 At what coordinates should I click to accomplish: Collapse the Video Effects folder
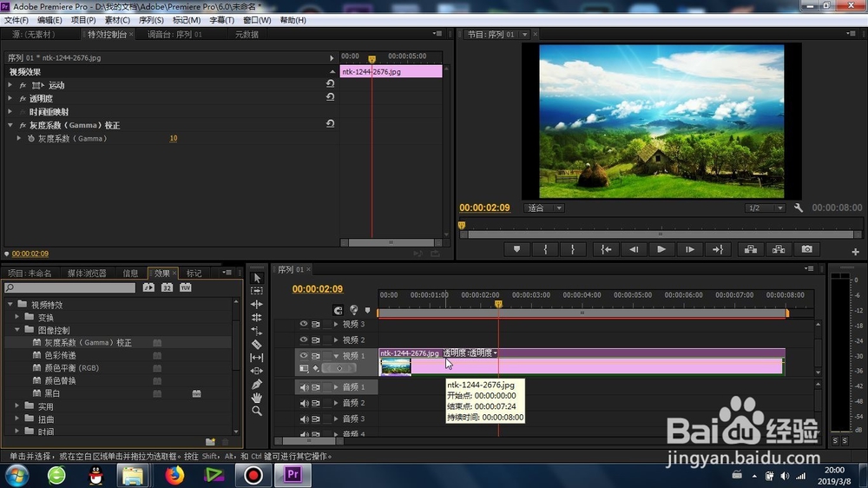tap(10, 304)
